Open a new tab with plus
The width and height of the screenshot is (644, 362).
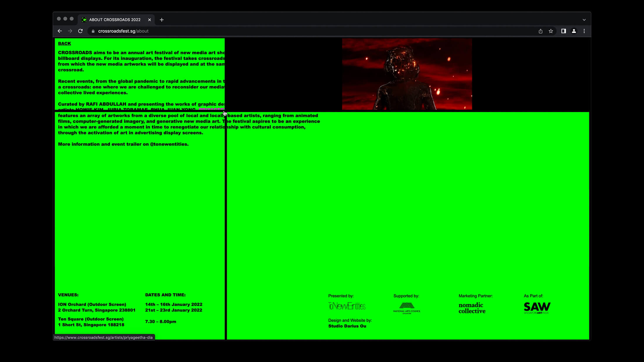click(162, 20)
